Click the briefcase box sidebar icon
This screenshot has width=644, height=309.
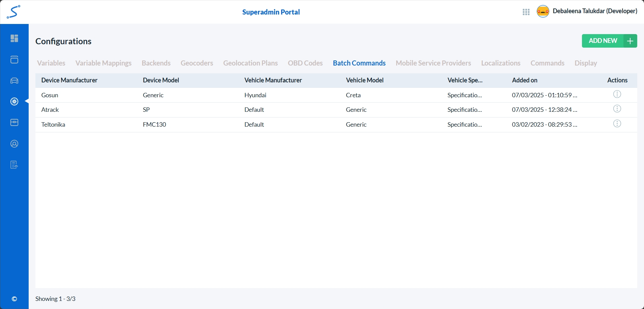(14, 123)
